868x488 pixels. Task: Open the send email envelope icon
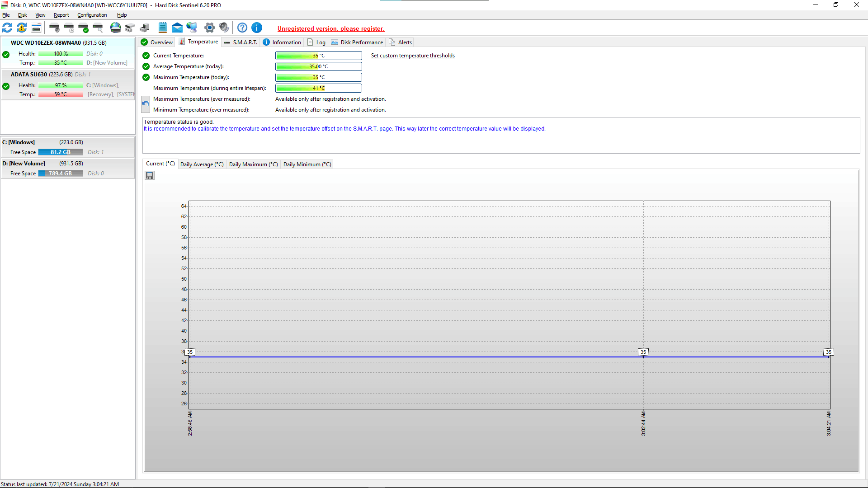point(177,28)
